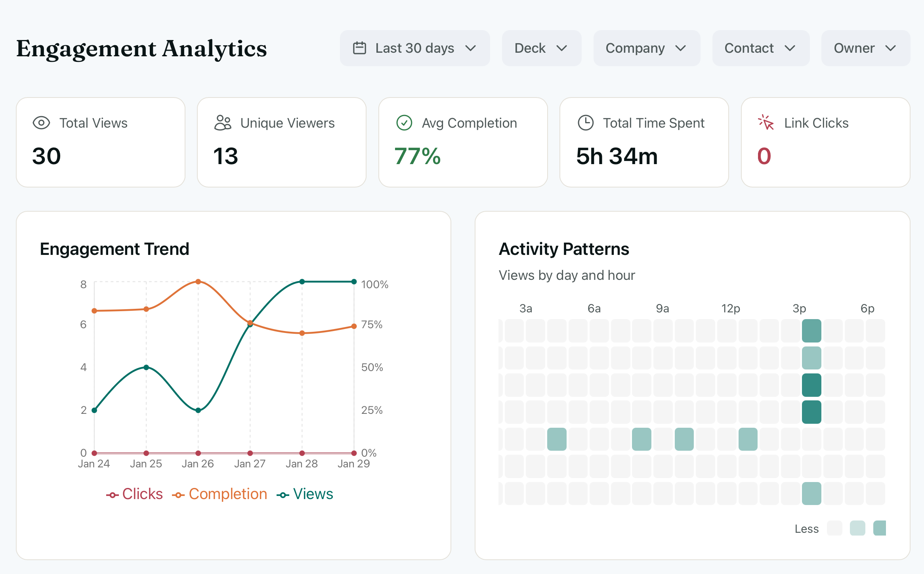Click the teal heatmap cell near 6a
Screen dimensions: 924x574
(x=557, y=438)
